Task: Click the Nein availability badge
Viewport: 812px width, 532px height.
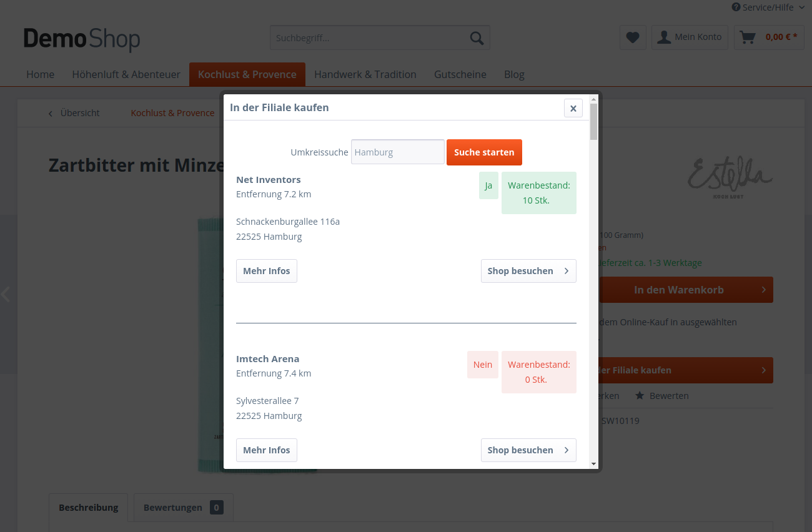Action: pos(483,365)
